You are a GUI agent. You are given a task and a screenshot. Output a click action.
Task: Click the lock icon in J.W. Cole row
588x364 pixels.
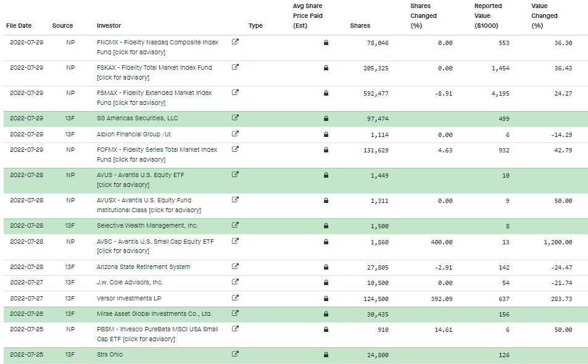click(326, 283)
